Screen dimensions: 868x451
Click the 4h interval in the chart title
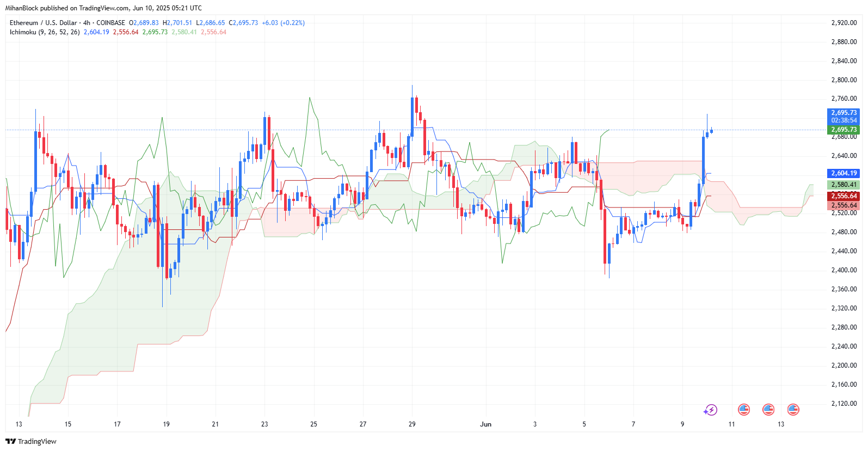87,23
